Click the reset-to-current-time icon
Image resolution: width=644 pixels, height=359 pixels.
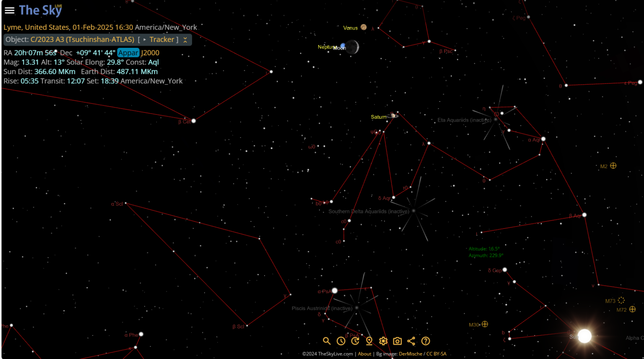(x=355, y=341)
